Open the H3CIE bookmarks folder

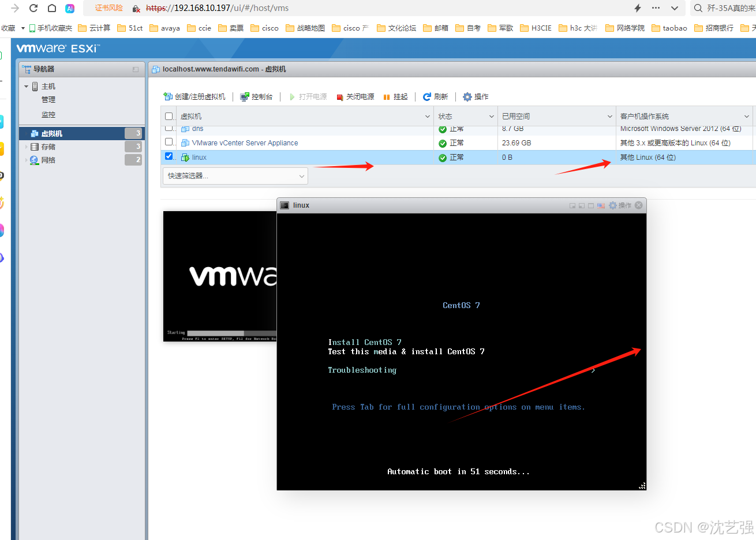(x=536, y=28)
